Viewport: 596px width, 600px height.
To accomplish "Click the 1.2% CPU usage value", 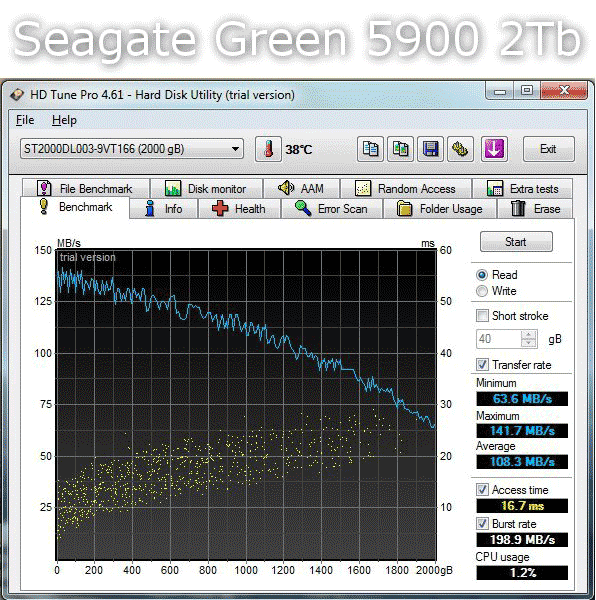I will tap(522, 573).
